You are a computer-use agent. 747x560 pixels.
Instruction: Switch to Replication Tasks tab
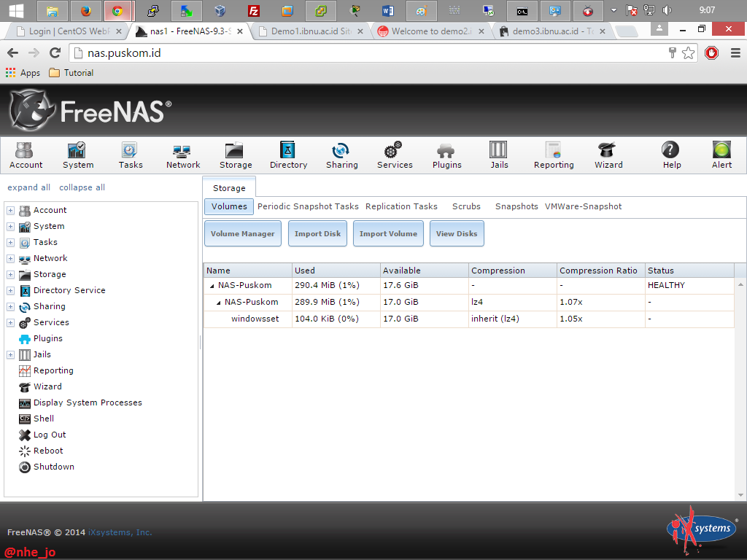tap(401, 206)
